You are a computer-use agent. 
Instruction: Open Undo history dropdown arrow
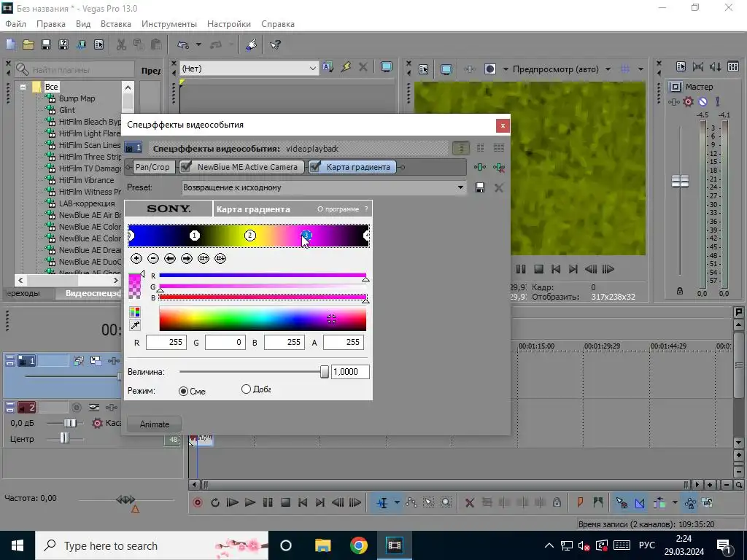point(198,44)
